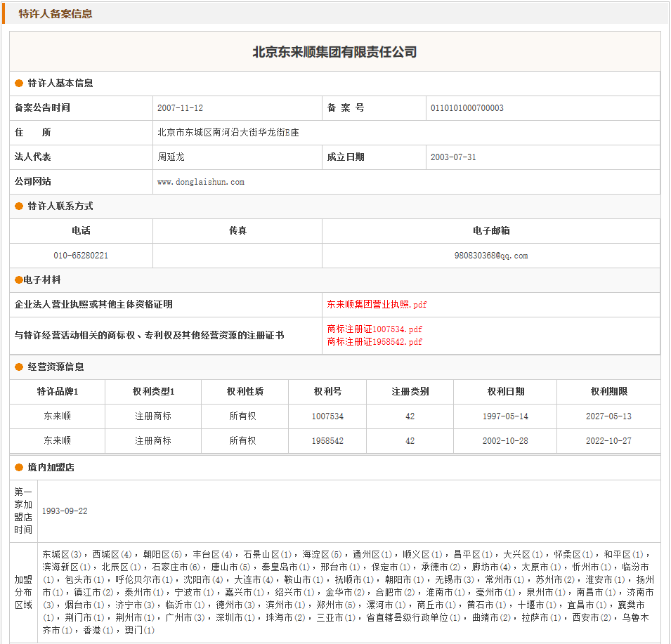Click the orange bullet beside 境内加盟店
Viewport: 671px width, 644px height.
coord(19,468)
